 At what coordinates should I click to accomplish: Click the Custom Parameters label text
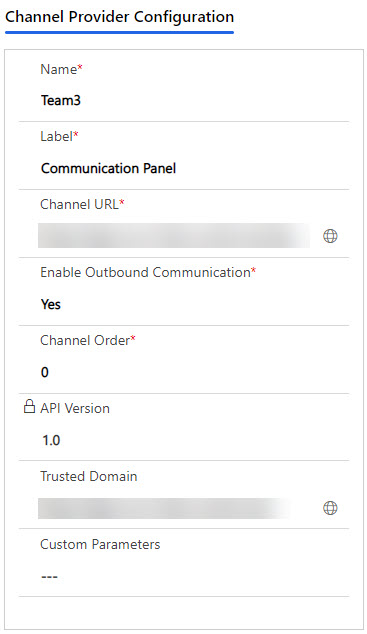tap(100, 544)
